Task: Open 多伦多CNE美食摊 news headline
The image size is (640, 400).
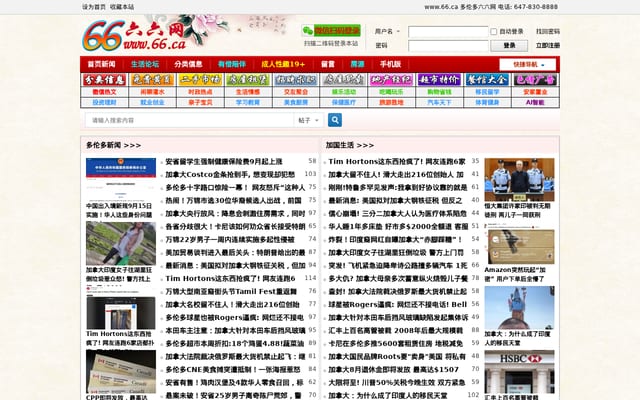Action: (233, 369)
